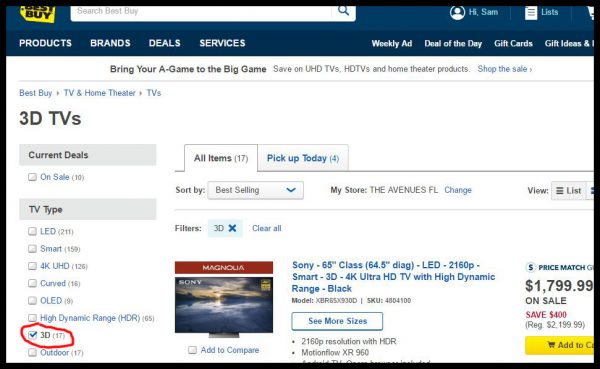Open the PRODUCTS menu
This screenshot has height=369, width=600.
click(45, 43)
